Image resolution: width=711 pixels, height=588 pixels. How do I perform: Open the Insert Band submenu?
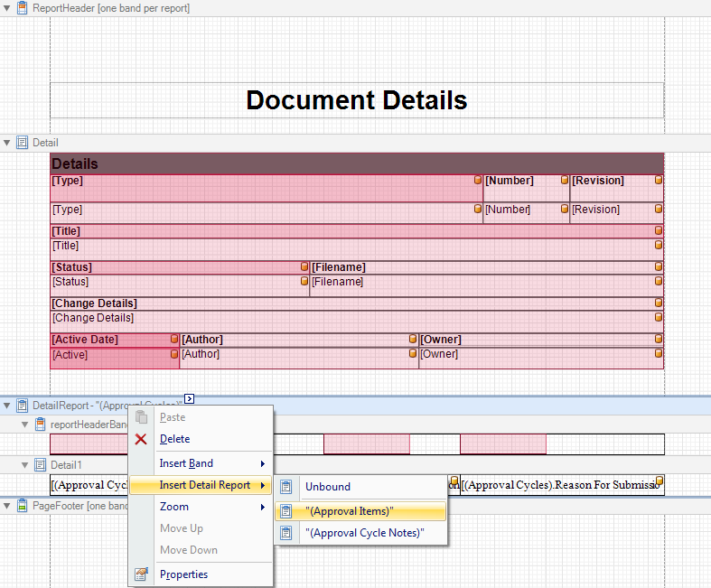click(x=201, y=463)
